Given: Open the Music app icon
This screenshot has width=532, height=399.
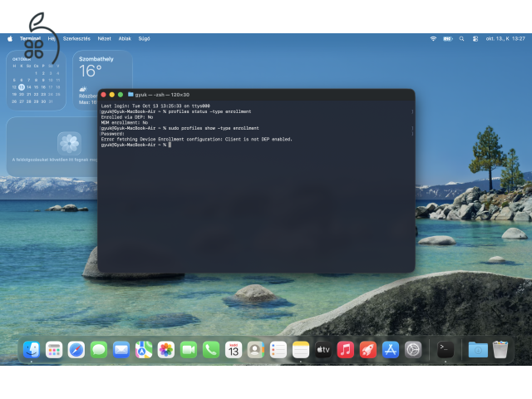Looking at the screenshot, I should click(x=346, y=350).
